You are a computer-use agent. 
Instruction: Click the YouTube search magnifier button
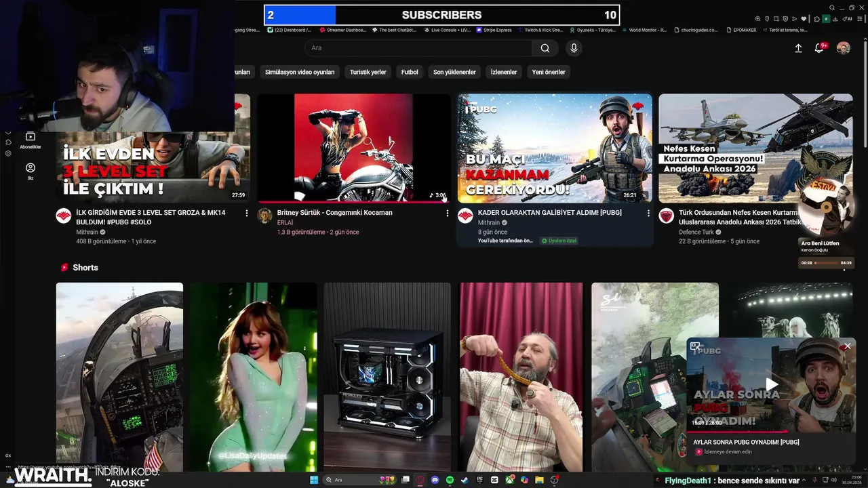[x=545, y=48]
